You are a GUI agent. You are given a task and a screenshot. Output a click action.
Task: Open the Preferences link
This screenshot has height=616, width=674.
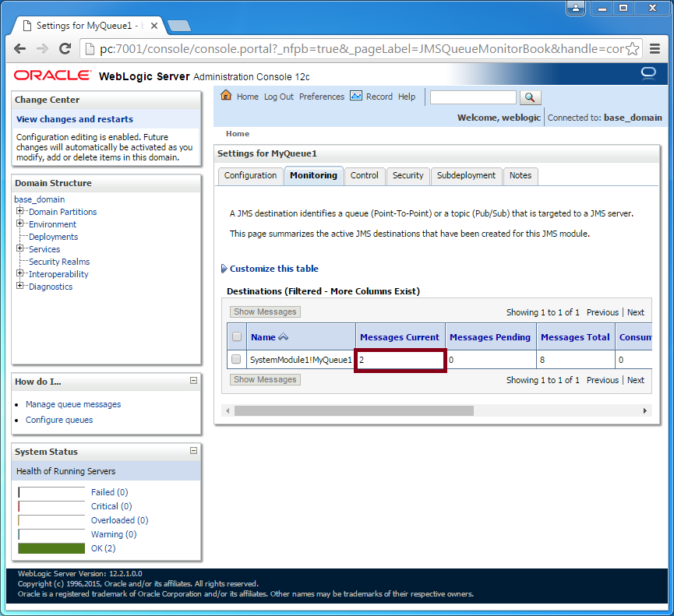coord(322,97)
